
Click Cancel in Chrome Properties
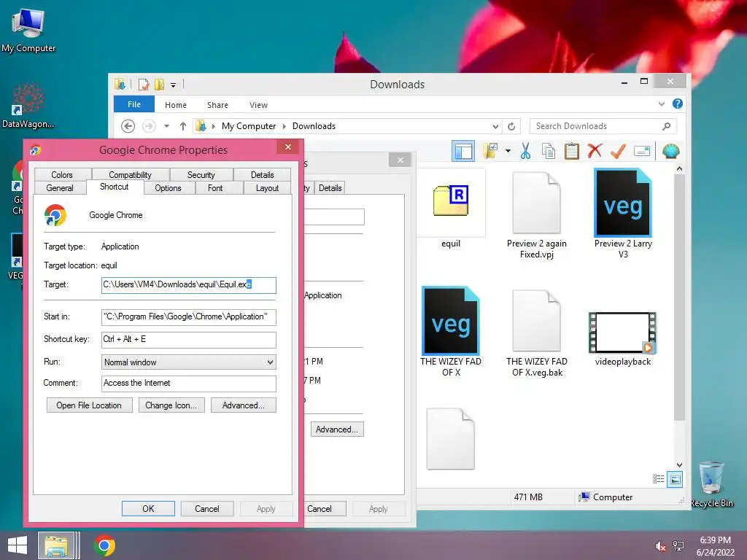click(x=207, y=508)
